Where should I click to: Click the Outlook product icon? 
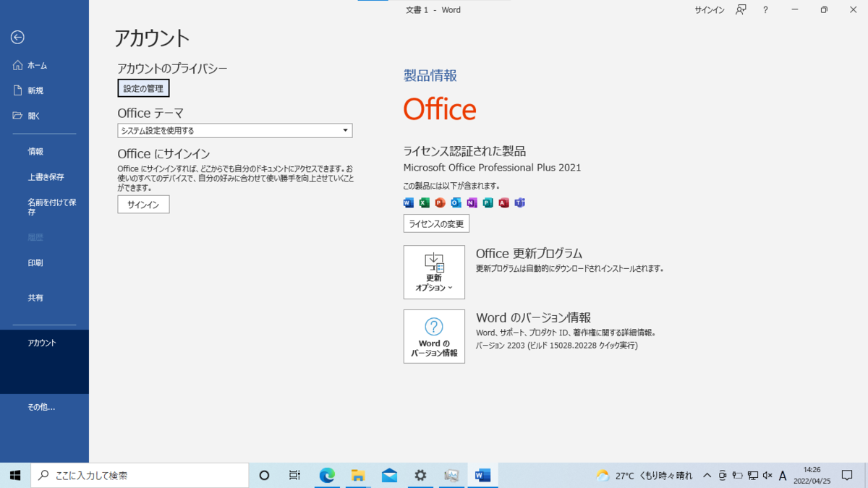point(456,203)
